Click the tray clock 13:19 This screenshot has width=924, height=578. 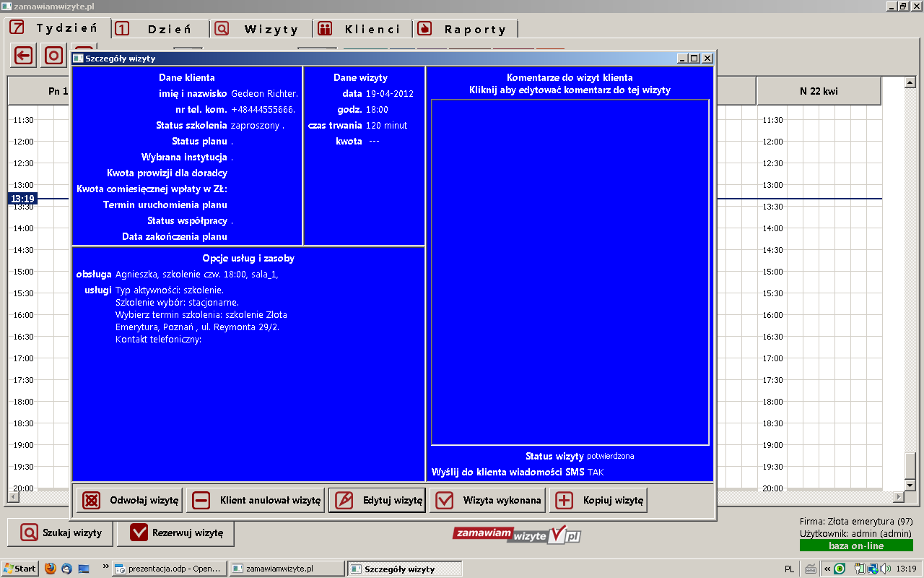coord(906,569)
